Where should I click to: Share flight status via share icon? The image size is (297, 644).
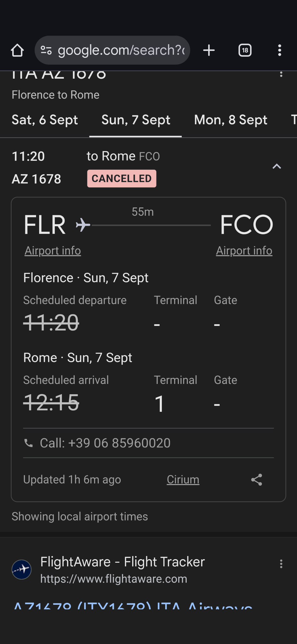(x=256, y=480)
